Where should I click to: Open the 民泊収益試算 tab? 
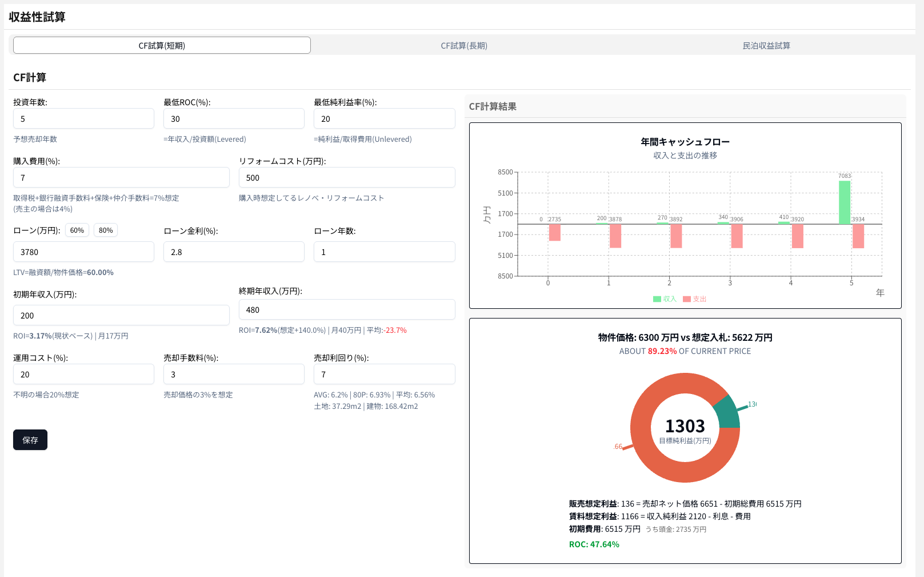(766, 46)
